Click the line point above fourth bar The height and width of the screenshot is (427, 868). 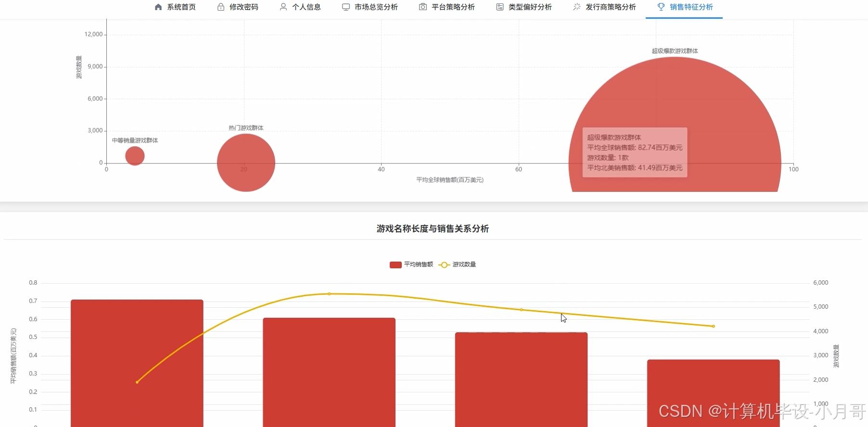(713, 327)
